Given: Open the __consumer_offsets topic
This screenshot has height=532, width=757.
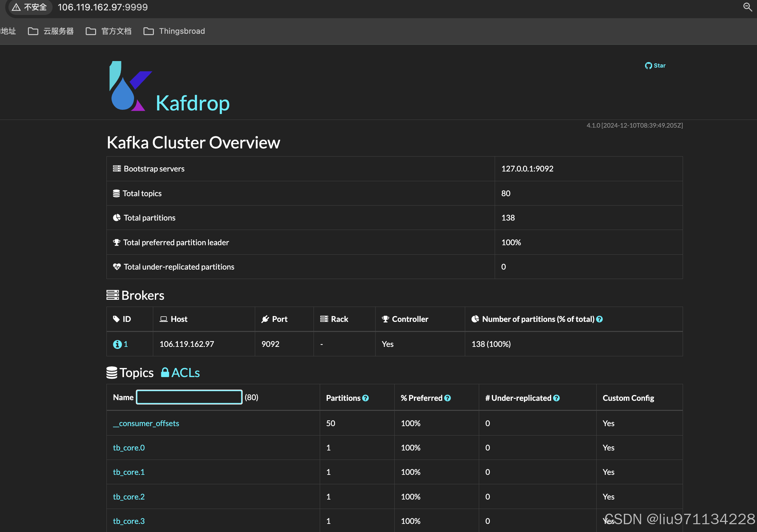Looking at the screenshot, I should [x=146, y=424].
